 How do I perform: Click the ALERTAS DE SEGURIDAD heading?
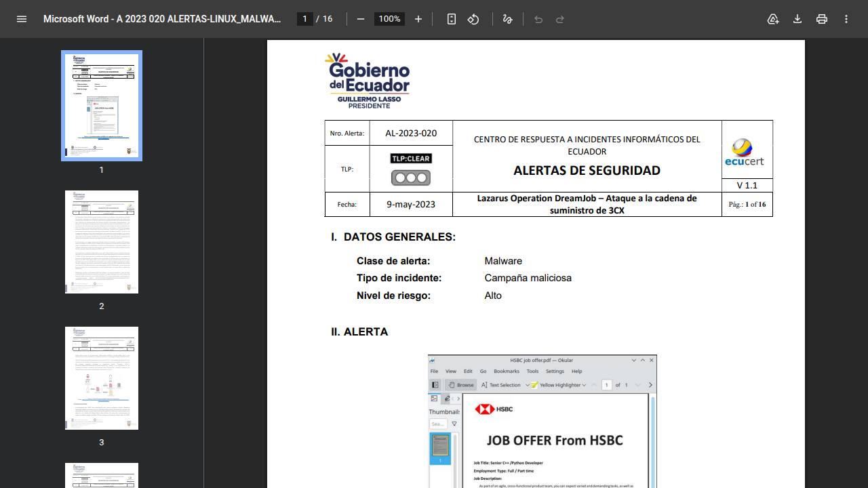point(587,171)
